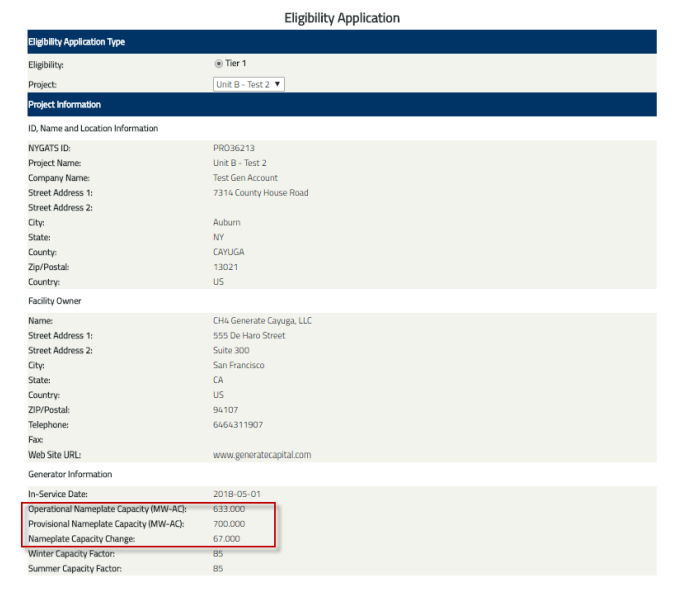The height and width of the screenshot is (592, 680).
Task: Click the Operational Nameplate Capacity value 633.000
Action: tap(229, 509)
